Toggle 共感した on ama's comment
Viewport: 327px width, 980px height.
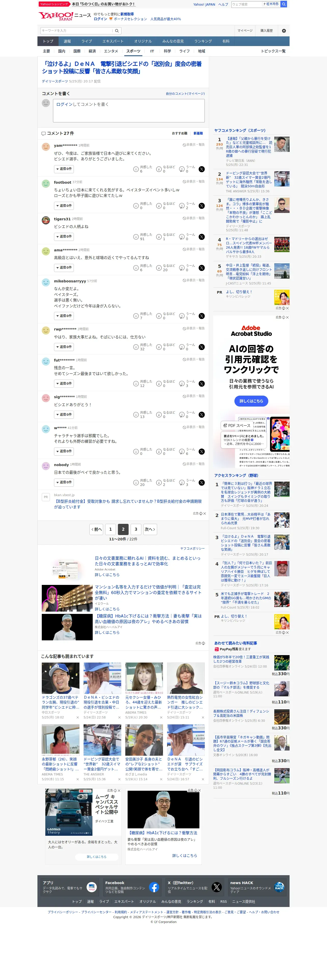point(142,268)
